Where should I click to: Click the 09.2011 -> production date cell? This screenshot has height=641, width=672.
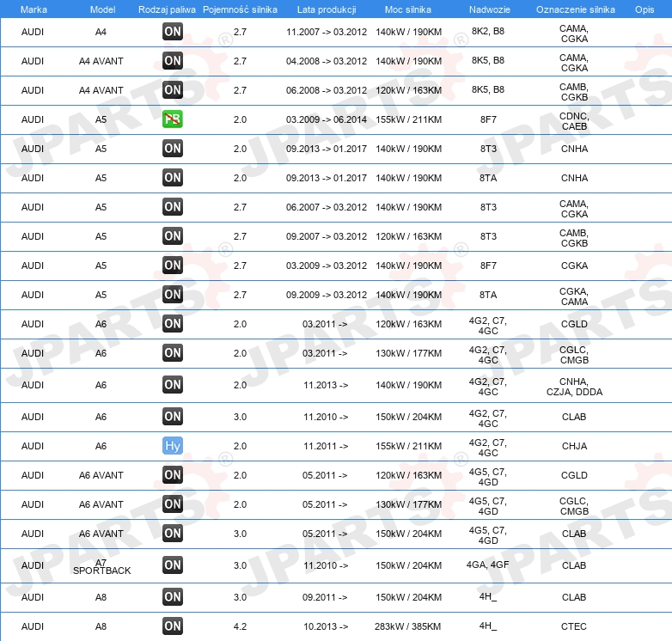(325, 597)
